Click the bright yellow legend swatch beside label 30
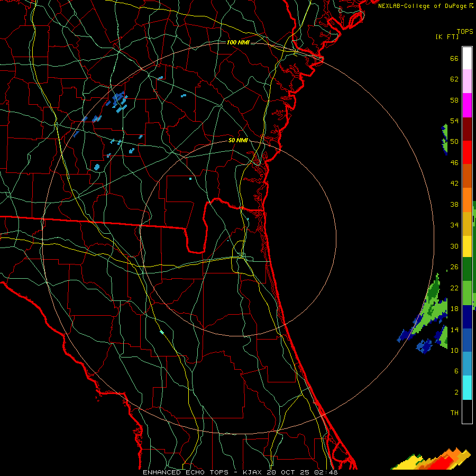Image resolution: width=476 pixels, height=476 pixels. tap(467, 246)
